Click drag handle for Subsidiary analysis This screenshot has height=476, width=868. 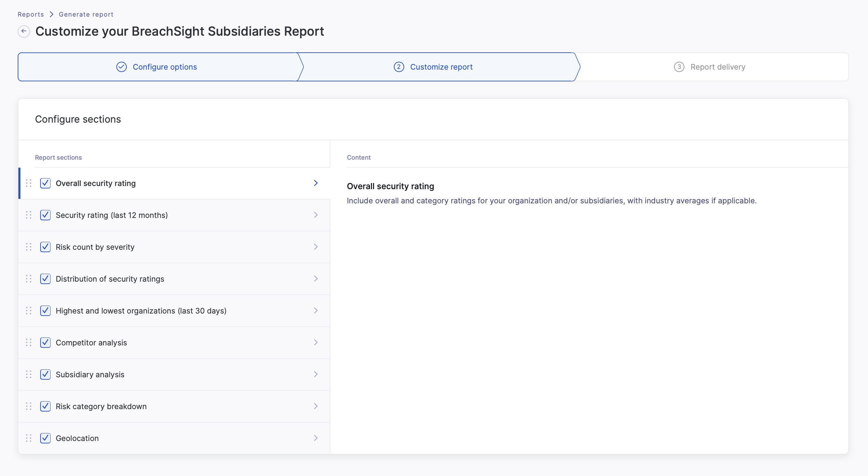coord(29,374)
